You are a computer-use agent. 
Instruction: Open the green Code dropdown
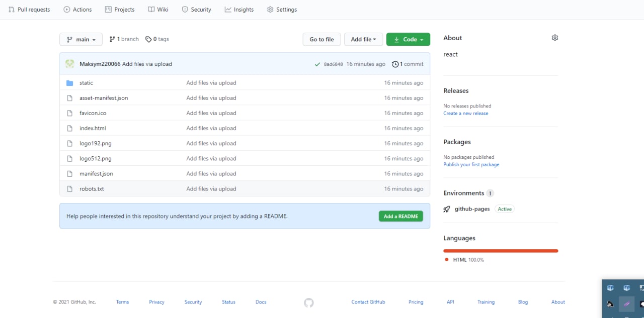click(408, 39)
